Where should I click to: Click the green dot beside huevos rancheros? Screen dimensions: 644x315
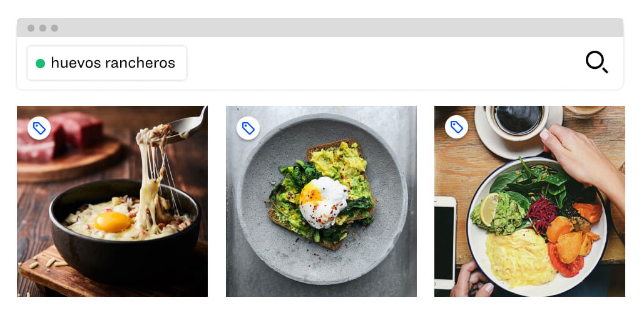click(x=40, y=63)
